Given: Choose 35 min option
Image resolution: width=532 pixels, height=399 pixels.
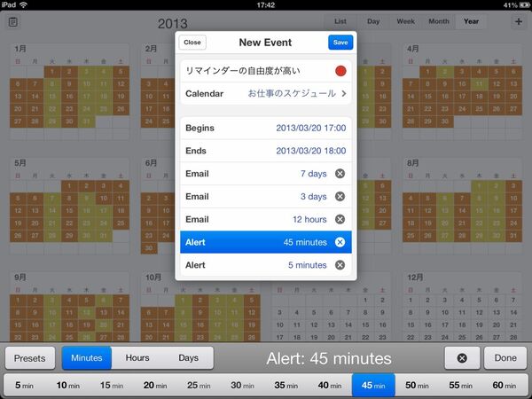Looking at the screenshot, I should tap(286, 386).
